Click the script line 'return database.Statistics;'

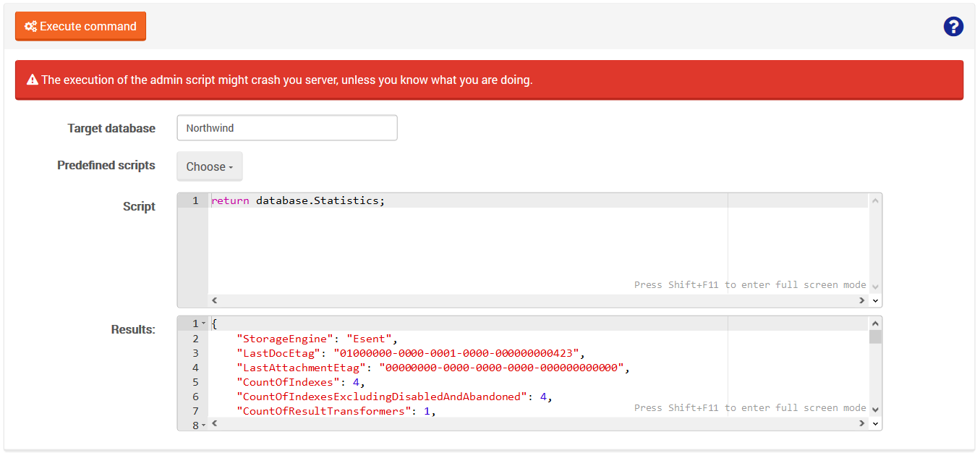pos(298,200)
